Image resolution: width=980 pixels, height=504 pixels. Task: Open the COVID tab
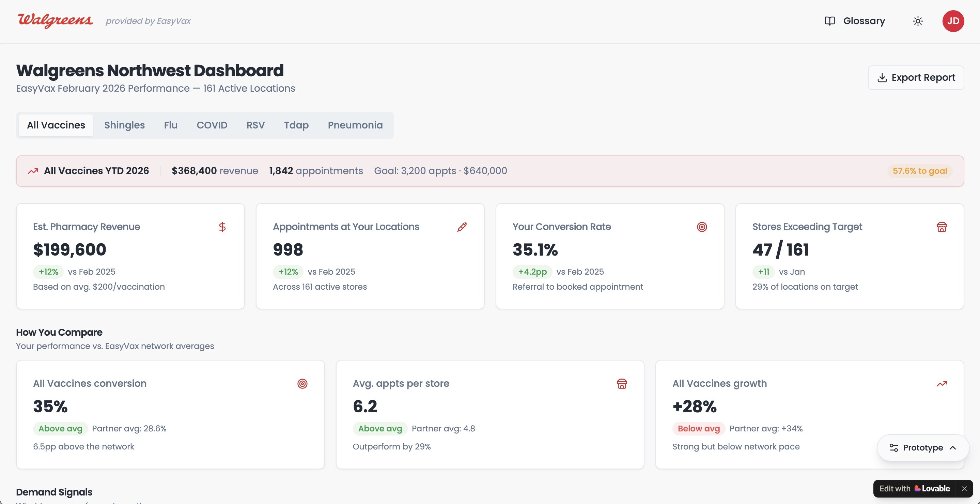pos(212,125)
